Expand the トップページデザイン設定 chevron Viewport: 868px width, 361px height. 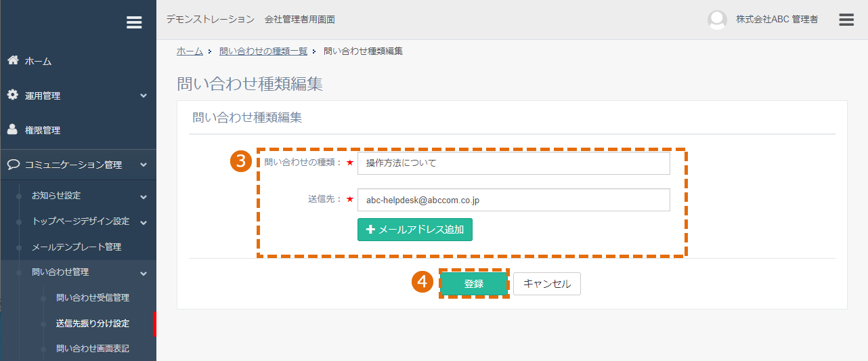coord(144,221)
